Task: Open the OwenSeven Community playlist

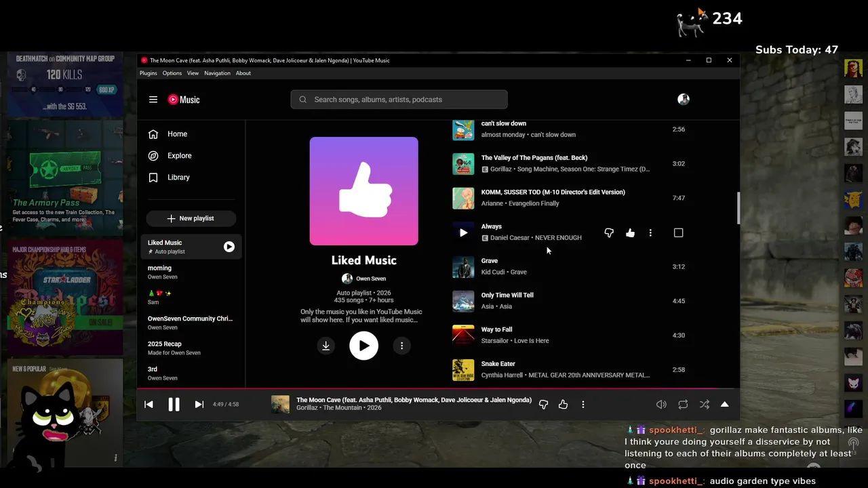Action: 191,323
